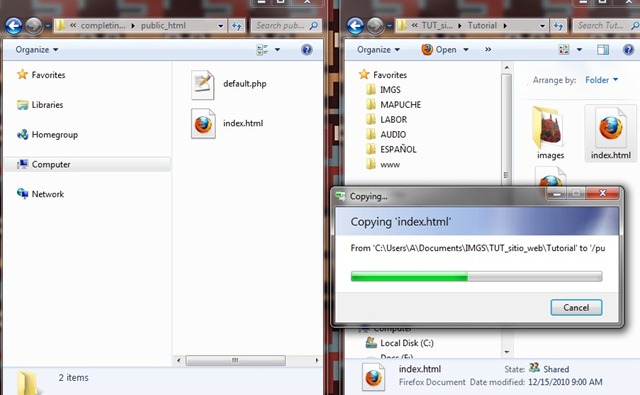Image resolution: width=640 pixels, height=395 pixels.
Task: Select index.html Firefox file in public_html
Action: click(228, 124)
